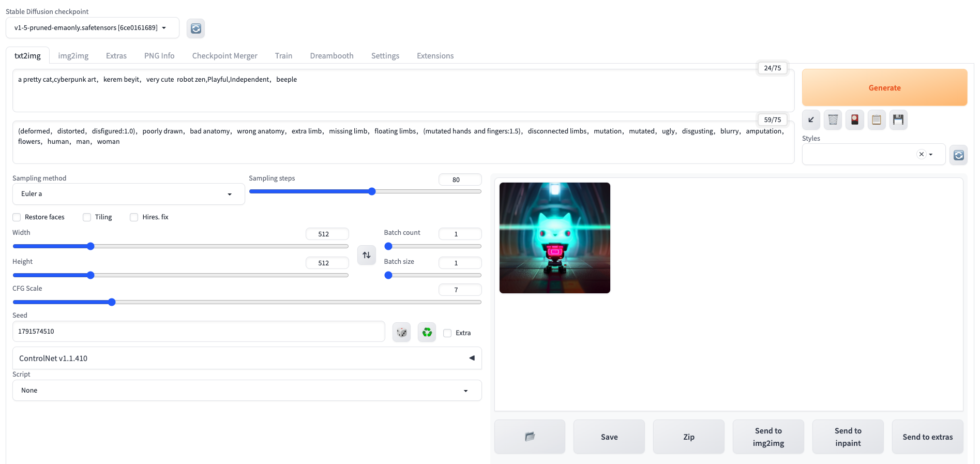Clear the Styles selection with the X icon
The width and height of the screenshot is (980, 464).
point(921,154)
